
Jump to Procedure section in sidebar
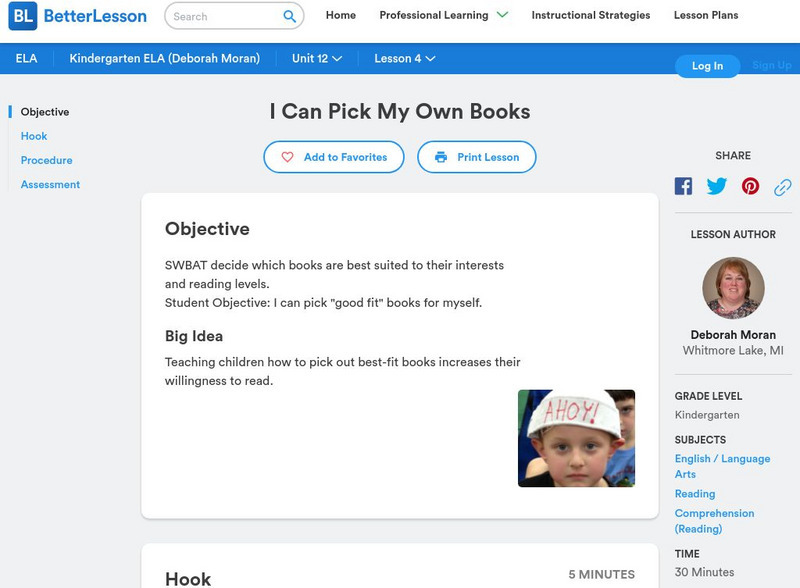click(46, 160)
